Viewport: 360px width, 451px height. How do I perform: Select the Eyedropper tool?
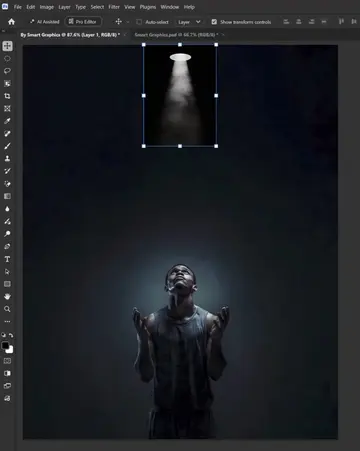(7, 121)
